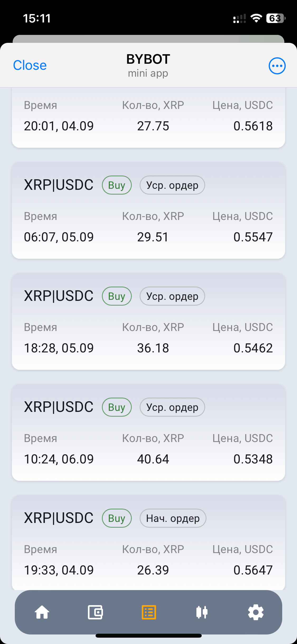297x644 pixels.
Task: Tap the Buy badge on 10:24 order
Action: click(x=117, y=407)
